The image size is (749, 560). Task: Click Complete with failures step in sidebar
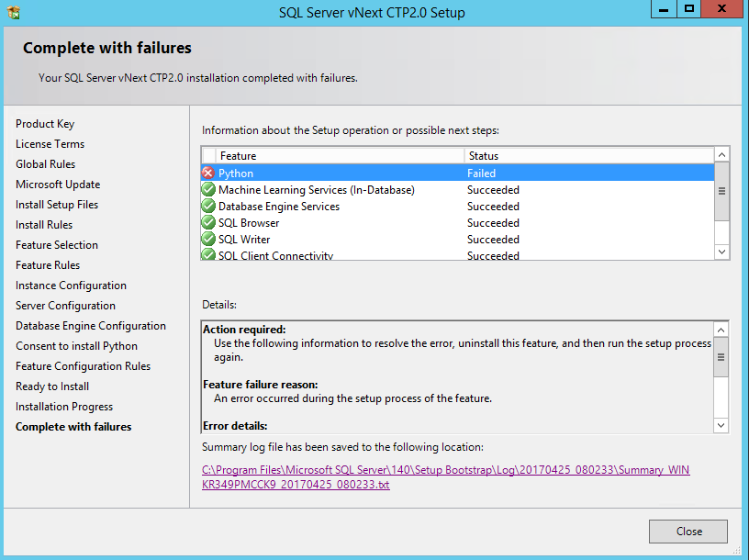point(73,427)
